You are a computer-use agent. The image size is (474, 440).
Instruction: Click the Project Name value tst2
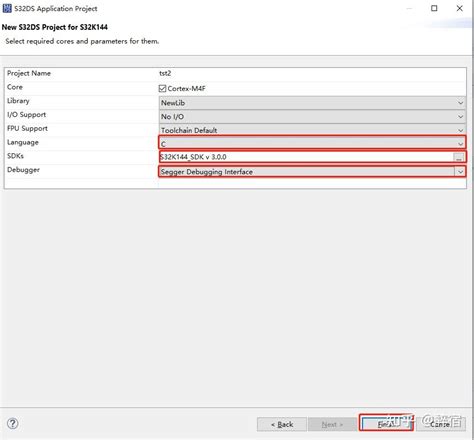[x=165, y=73]
